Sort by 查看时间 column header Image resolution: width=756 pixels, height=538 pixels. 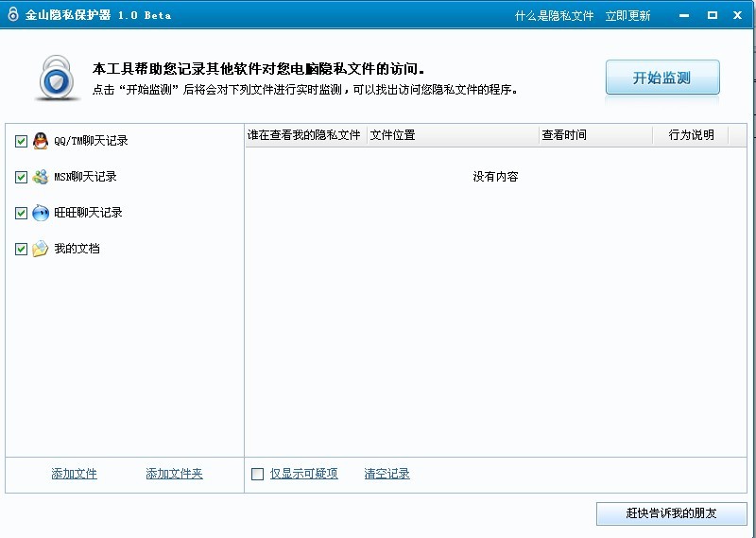click(595, 135)
